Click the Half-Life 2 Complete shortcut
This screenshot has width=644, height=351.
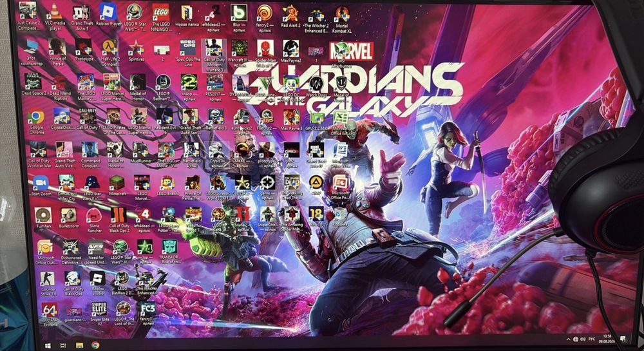[110, 53]
